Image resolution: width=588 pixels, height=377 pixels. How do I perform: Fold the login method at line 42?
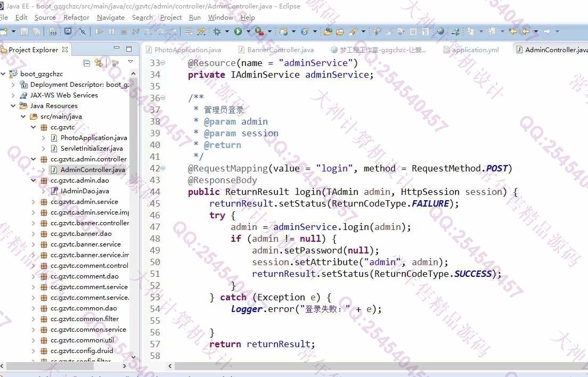pos(163,168)
